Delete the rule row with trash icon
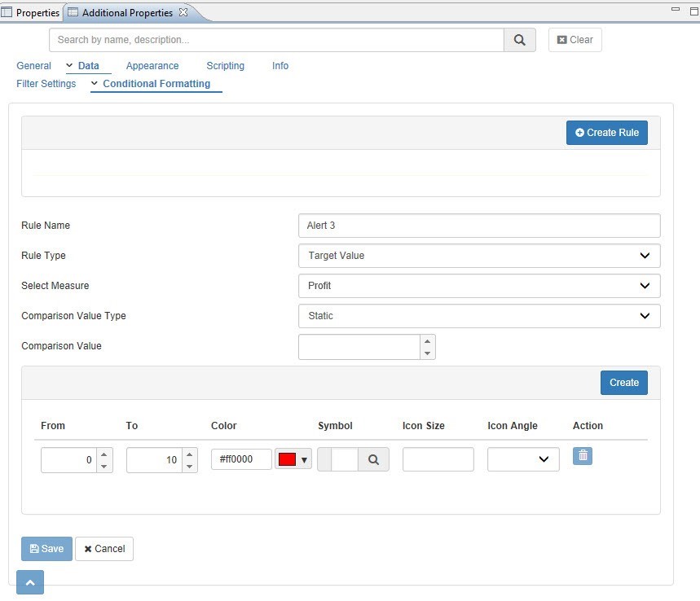This screenshot has height=601, width=700. 583,456
